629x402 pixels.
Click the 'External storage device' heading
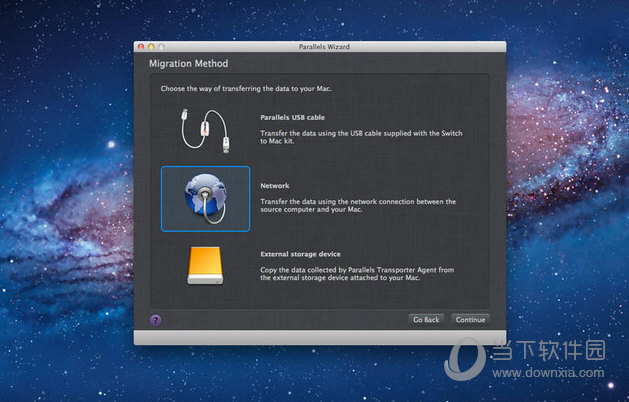click(x=300, y=254)
